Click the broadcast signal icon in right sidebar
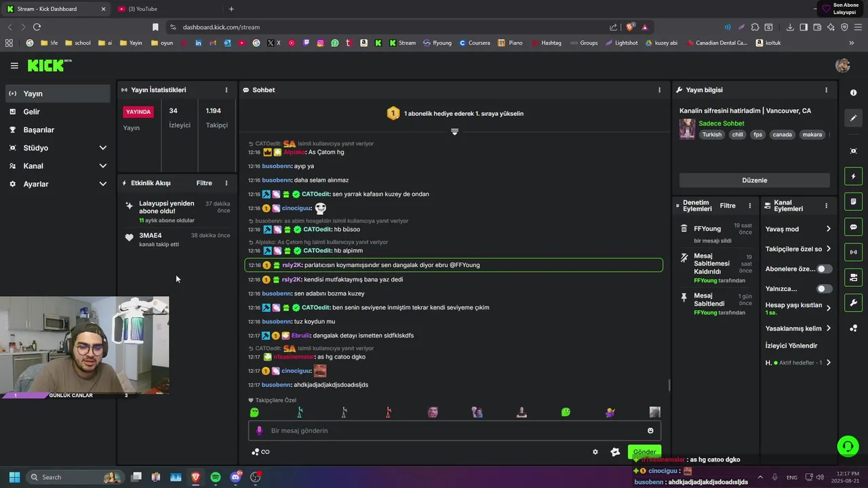This screenshot has height=488, width=868. coord(853,252)
